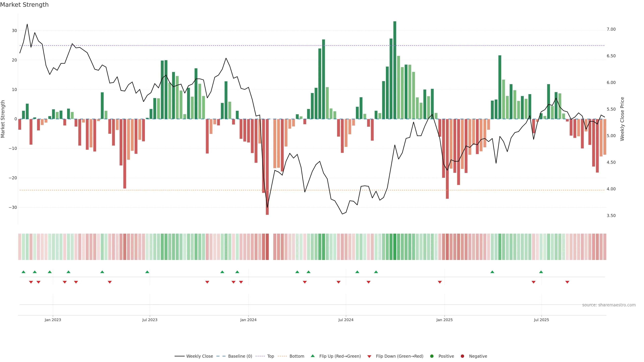Viewport: 644px width, 362px height.
Task: Click the Jul 2025 x-axis label
Action: (541, 320)
